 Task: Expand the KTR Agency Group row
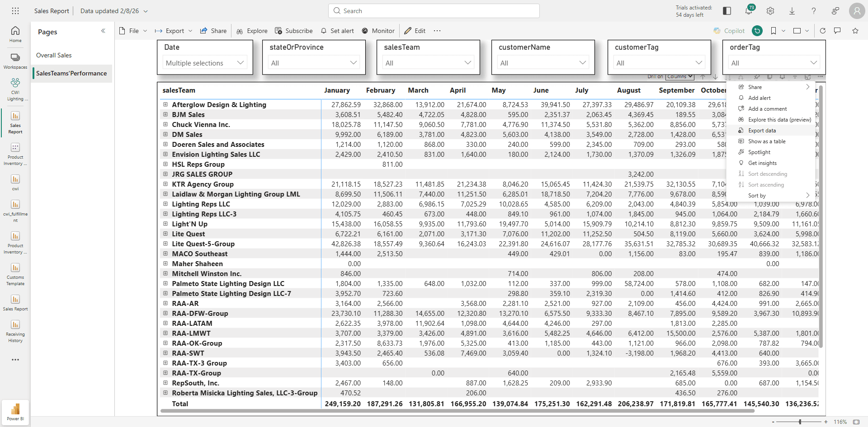point(165,184)
